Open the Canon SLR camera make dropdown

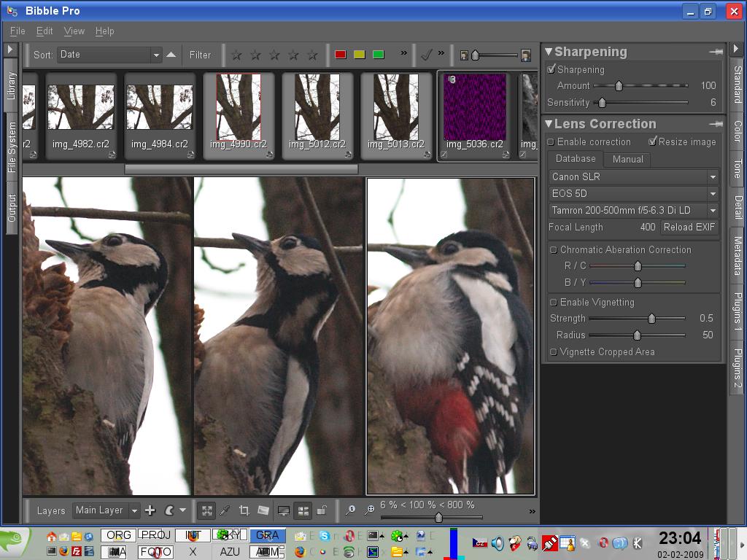click(x=634, y=176)
